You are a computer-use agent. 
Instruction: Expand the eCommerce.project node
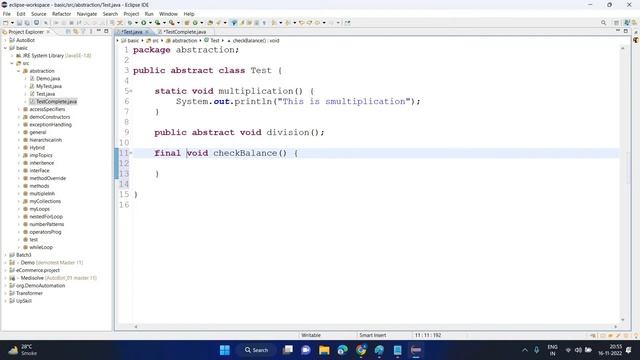pyautogui.click(x=5, y=270)
